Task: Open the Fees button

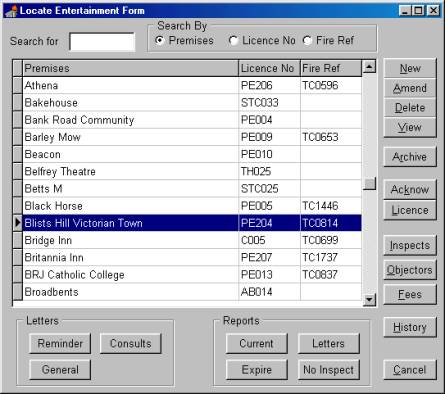Action: click(x=410, y=294)
